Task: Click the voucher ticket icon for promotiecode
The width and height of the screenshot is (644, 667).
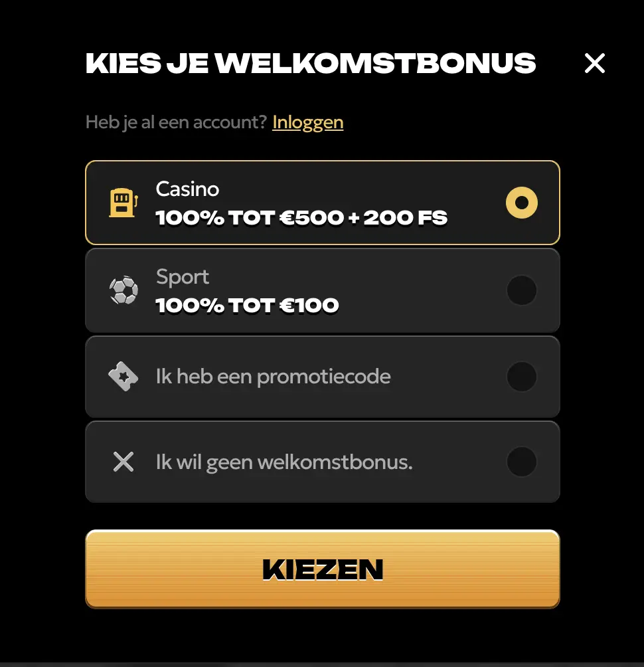Action: (x=123, y=376)
